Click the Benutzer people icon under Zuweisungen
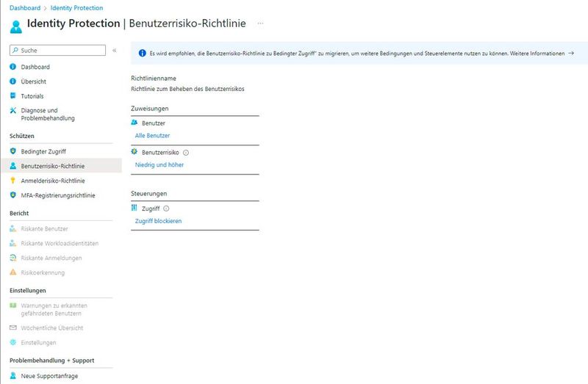This screenshot has width=588, height=384. [135, 122]
